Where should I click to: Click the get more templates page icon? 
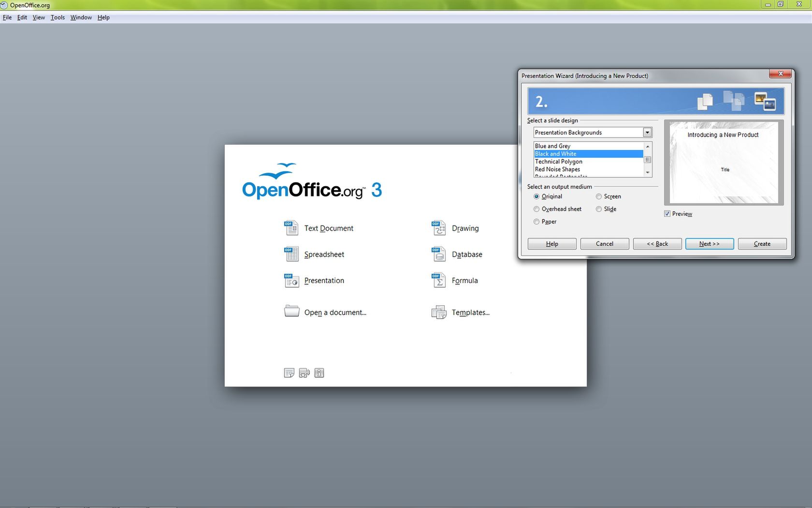click(x=289, y=373)
